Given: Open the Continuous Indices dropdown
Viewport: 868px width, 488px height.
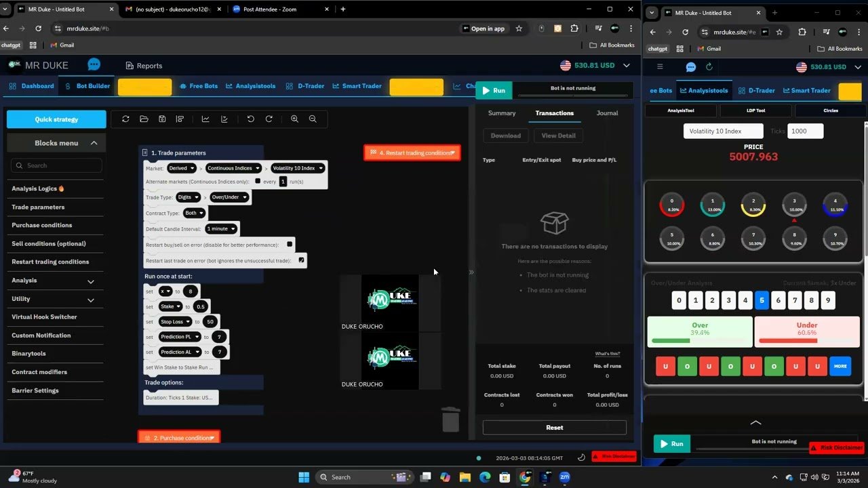Looking at the screenshot, I should 233,168.
